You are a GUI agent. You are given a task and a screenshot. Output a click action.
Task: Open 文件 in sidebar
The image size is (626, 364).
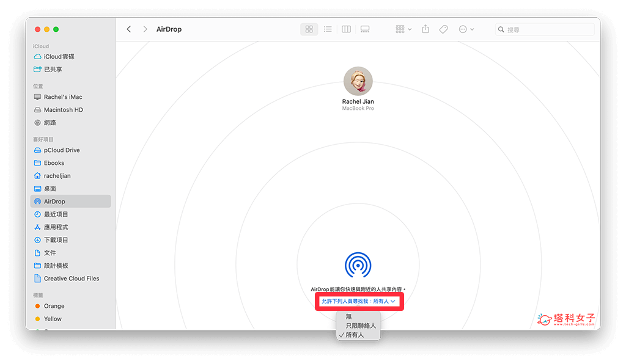point(71,253)
